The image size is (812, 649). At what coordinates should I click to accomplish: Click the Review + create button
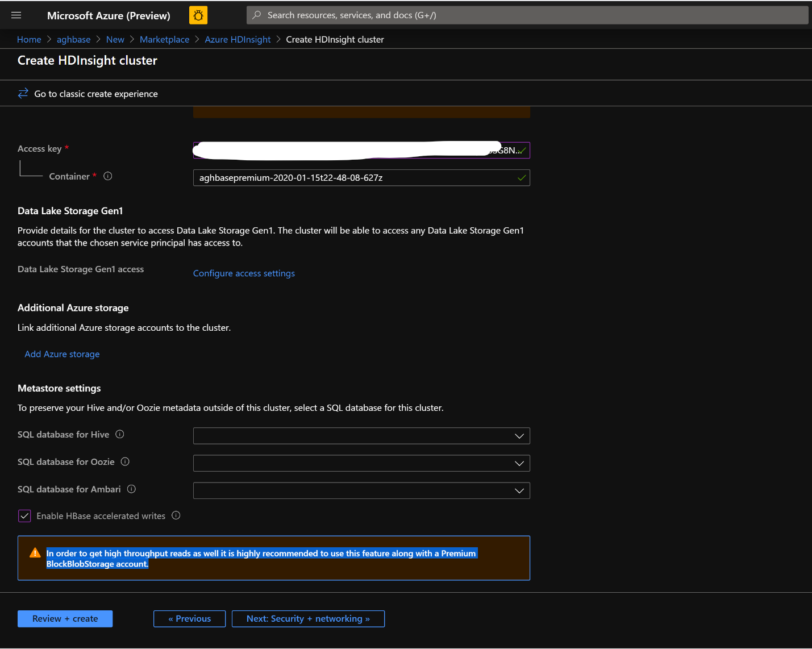click(65, 618)
